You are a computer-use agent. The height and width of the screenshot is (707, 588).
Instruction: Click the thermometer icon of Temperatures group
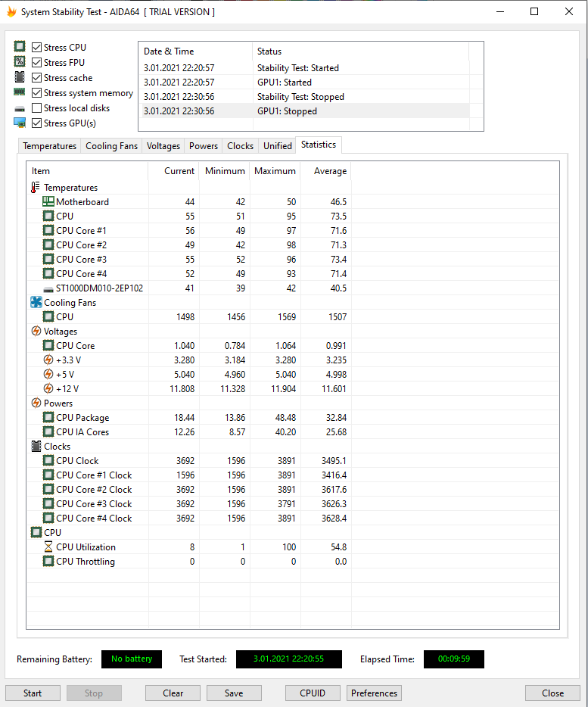(x=35, y=187)
